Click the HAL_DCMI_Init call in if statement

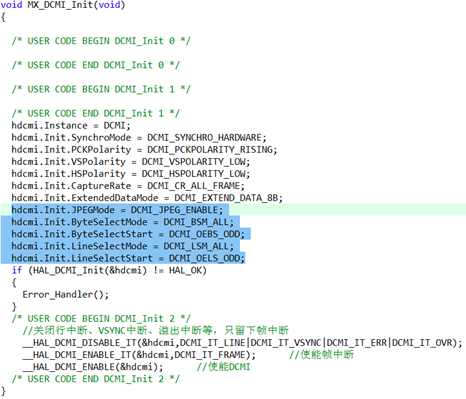click(x=90, y=270)
